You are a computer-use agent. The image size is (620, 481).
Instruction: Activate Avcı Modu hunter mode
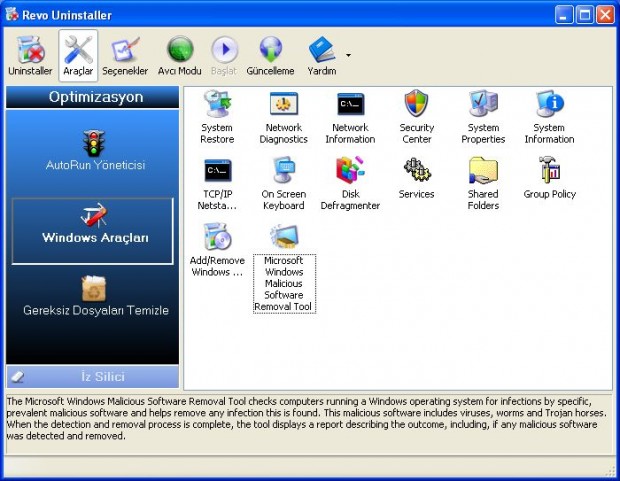pyautogui.click(x=180, y=56)
